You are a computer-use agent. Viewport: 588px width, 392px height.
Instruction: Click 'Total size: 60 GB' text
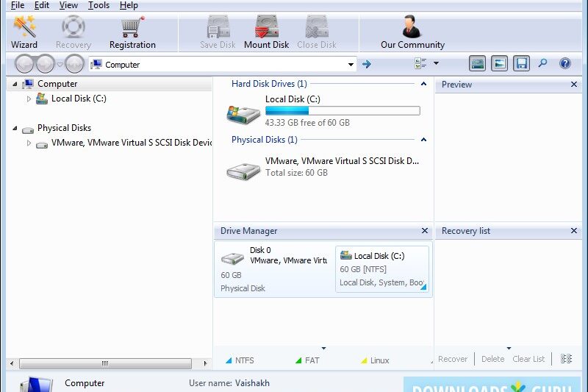[x=296, y=173]
